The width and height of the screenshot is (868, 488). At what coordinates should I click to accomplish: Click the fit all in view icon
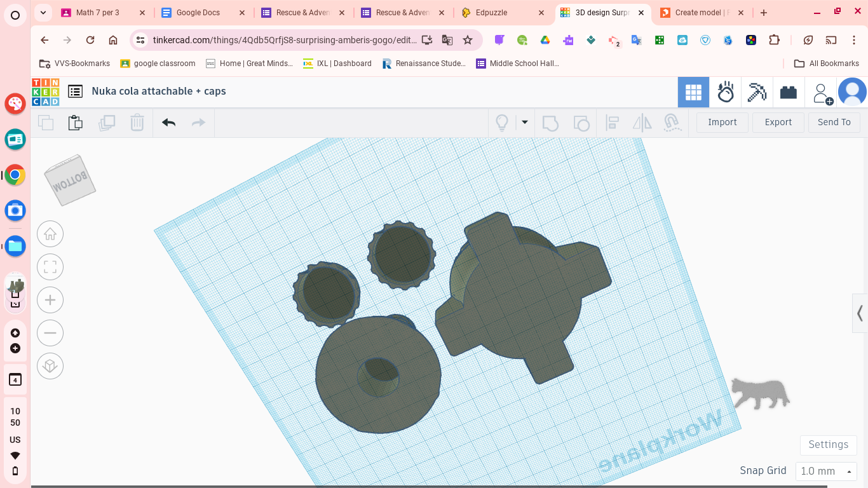pyautogui.click(x=50, y=267)
